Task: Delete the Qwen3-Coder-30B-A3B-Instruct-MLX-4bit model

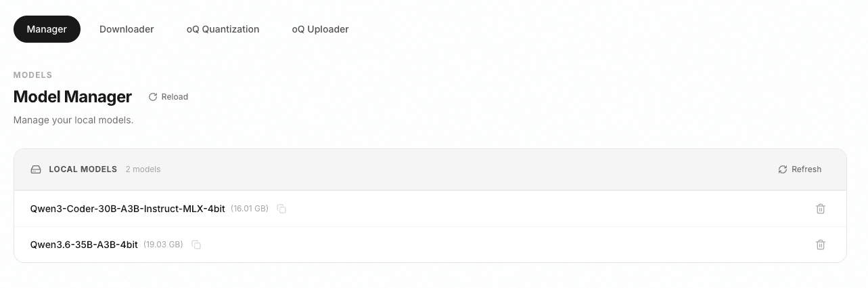Action: point(821,209)
